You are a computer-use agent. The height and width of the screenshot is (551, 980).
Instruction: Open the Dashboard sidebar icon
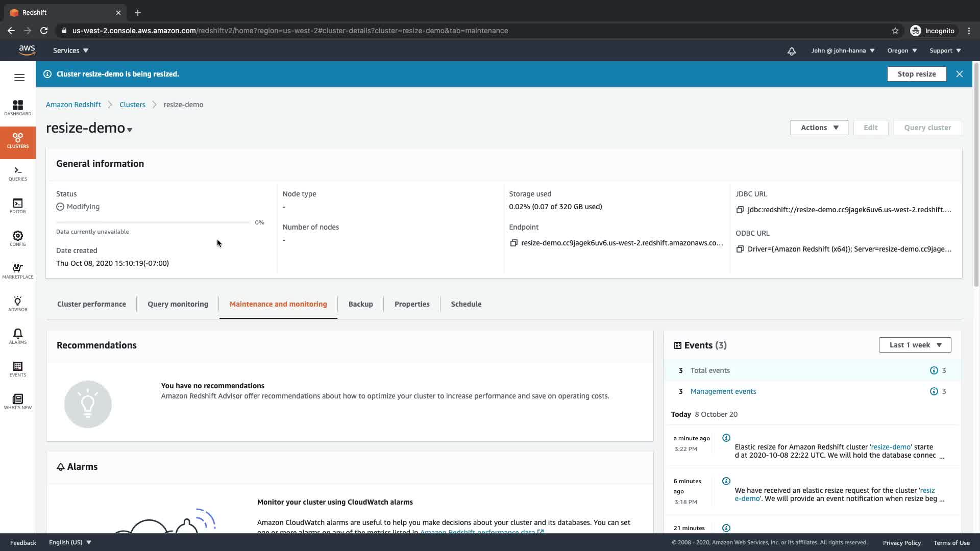point(18,108)
